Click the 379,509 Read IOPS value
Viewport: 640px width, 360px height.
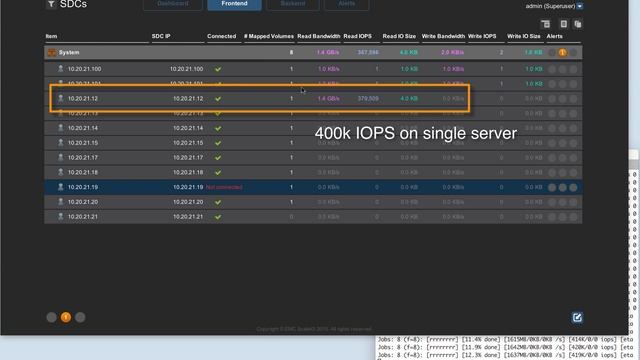click(x=368, y=98)
